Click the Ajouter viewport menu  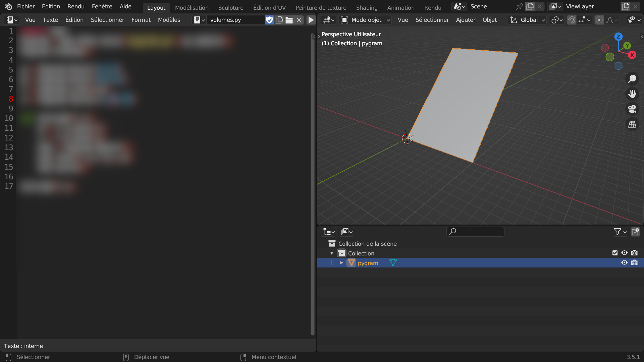point(466,20)
